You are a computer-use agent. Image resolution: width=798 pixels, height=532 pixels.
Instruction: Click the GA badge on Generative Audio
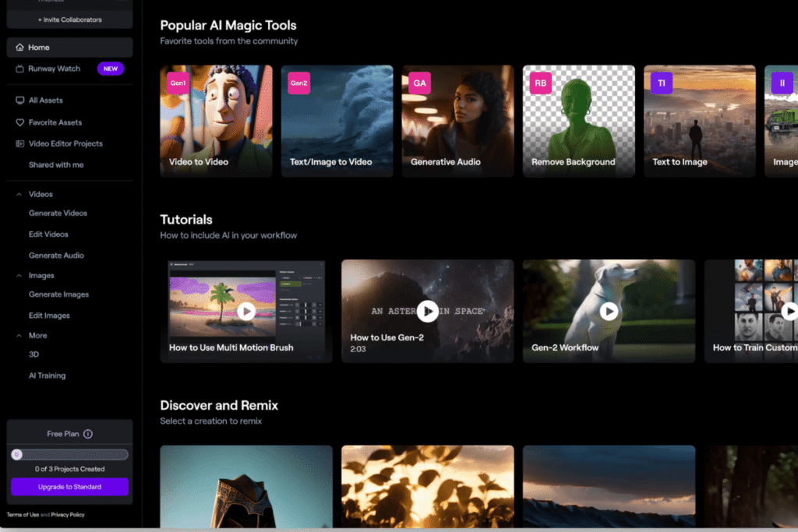tap(420, 83)
